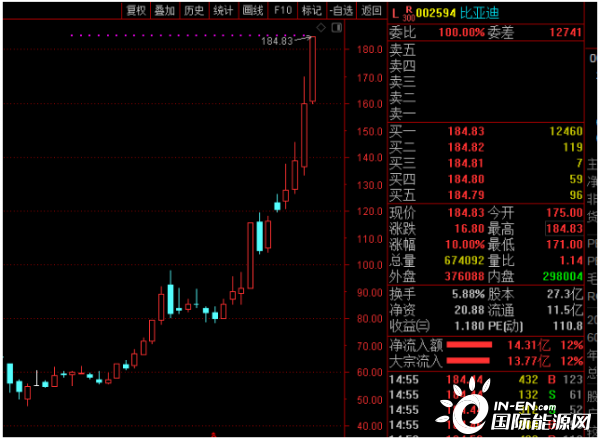Image resolution: width=600 pixels, height=440 pixels.
Task: Click the 涨跌 change value 16.80
Action: pos(469,229)
